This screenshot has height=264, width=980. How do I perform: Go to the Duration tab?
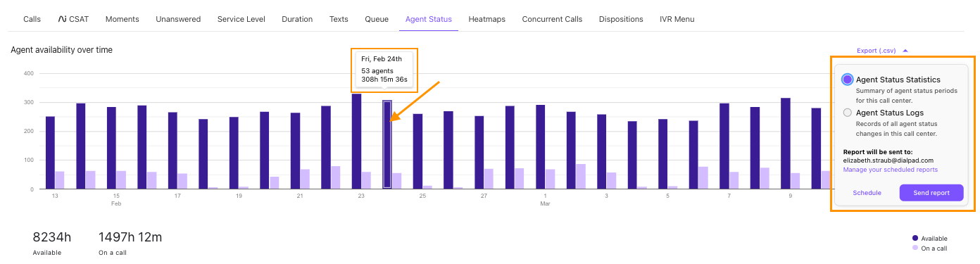pyautogui.click(x=297, y=19)
